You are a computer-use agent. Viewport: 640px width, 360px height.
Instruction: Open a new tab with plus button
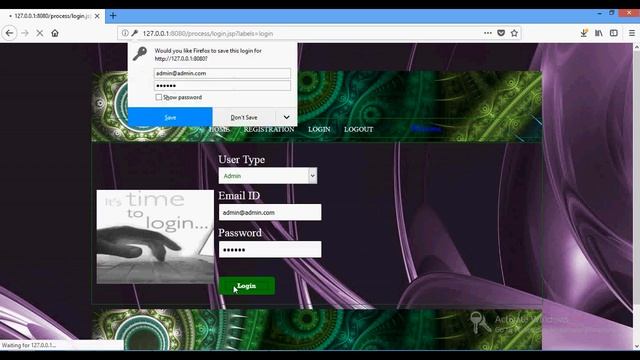point(113,16)
